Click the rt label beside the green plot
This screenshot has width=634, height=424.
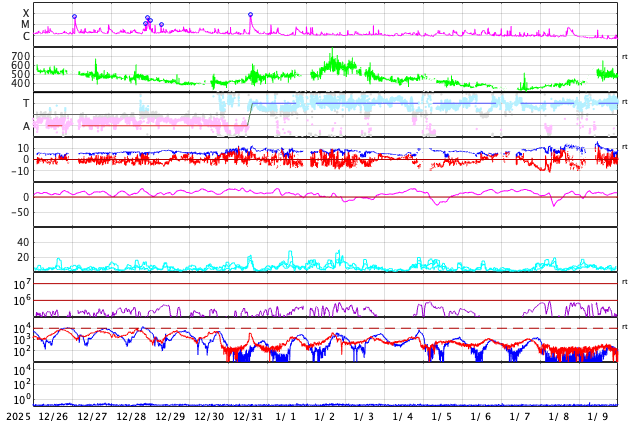coord(625,56)
